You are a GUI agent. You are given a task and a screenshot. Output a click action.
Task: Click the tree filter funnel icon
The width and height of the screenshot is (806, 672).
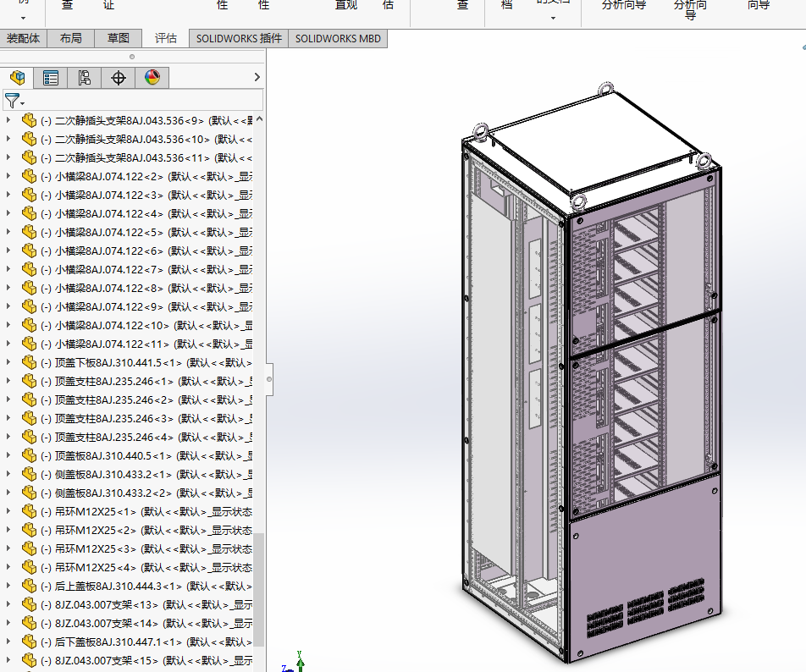pyautogui.click(x=12, y=100)
